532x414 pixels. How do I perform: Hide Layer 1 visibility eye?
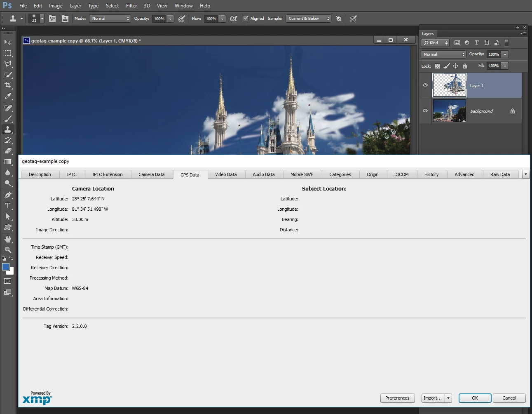pos(425,85)
